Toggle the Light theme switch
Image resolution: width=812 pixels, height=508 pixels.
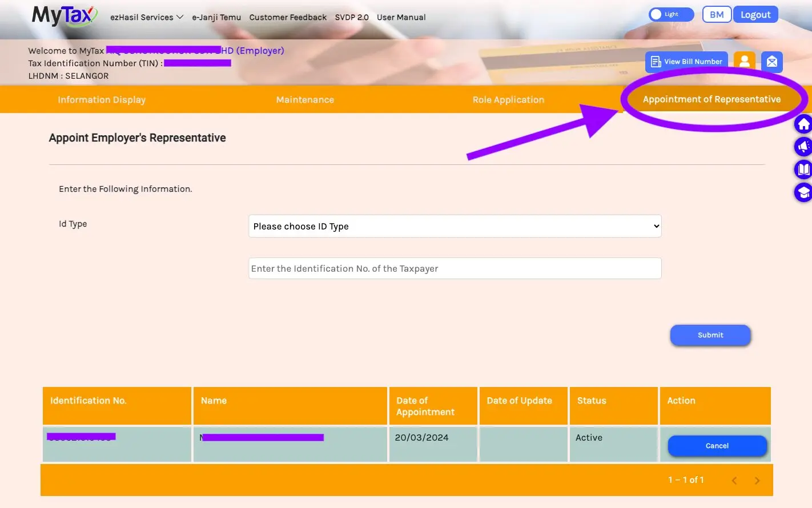[x=671, y=14]
